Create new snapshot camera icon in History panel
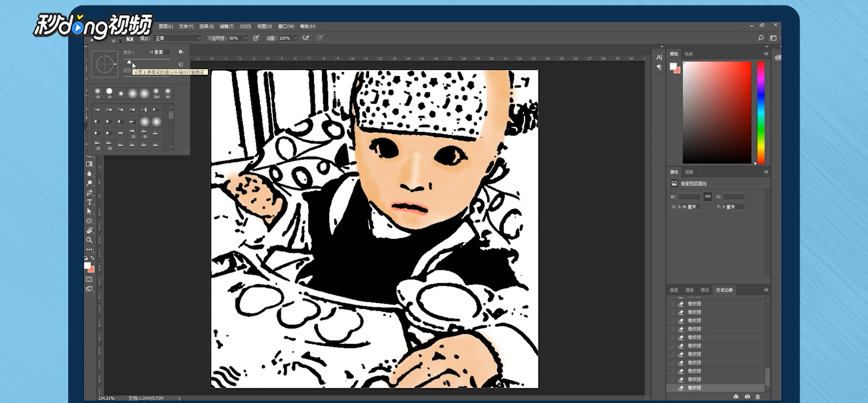This screenshot has height=403, width=868. [747, 397]
